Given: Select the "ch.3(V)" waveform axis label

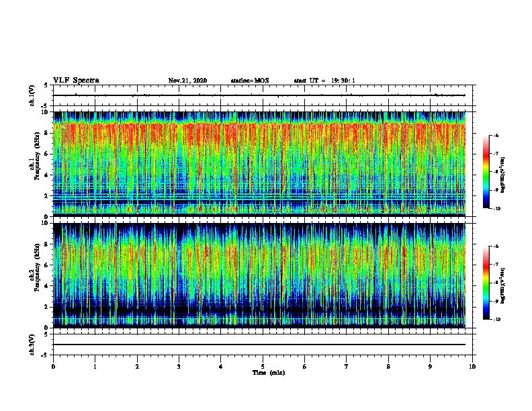Looking at the screenshot, I should 32,345.
